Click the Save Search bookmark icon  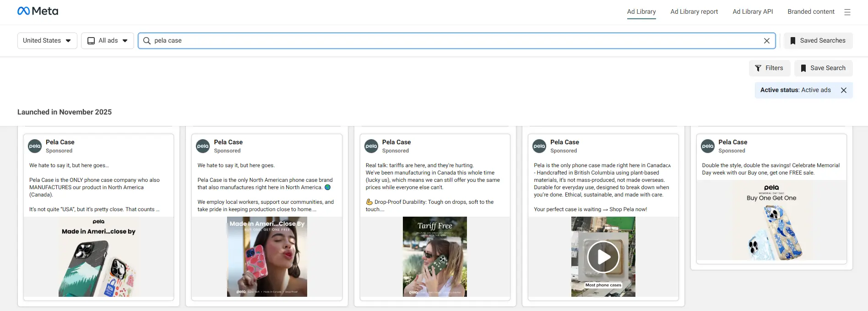click(803, 68)
